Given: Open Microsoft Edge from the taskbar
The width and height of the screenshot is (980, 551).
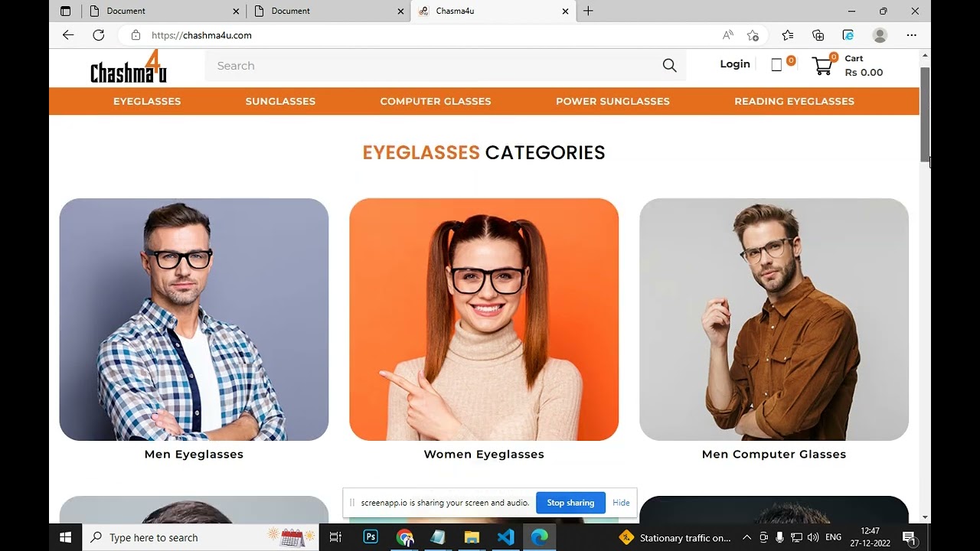Looking at the screenshot, I should 540,537.
